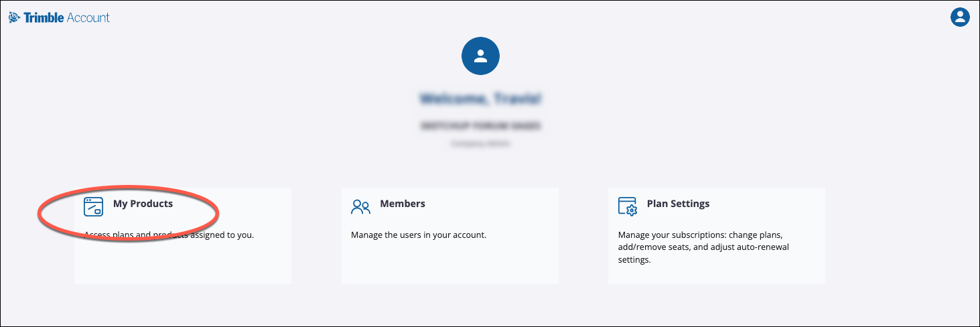Click the blurred company name under Welcome

tap(480, 125)
